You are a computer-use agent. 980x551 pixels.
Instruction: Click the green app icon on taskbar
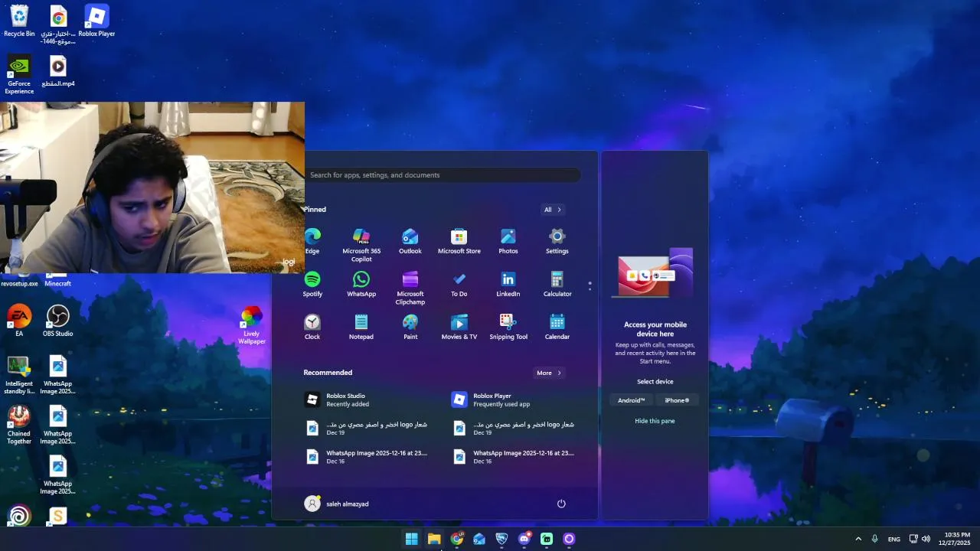[x=547, y=539]
